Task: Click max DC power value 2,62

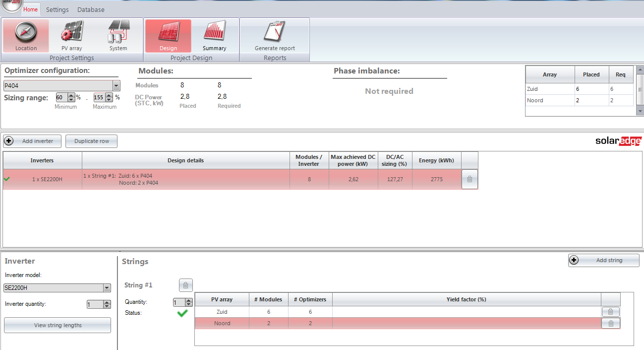Action: tap(353, 179)
